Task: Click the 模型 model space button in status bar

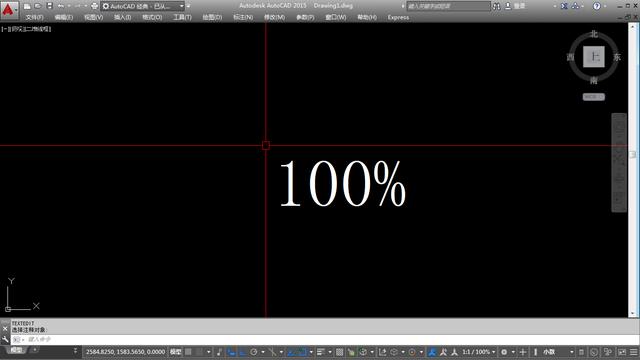Action: point(176,352)
